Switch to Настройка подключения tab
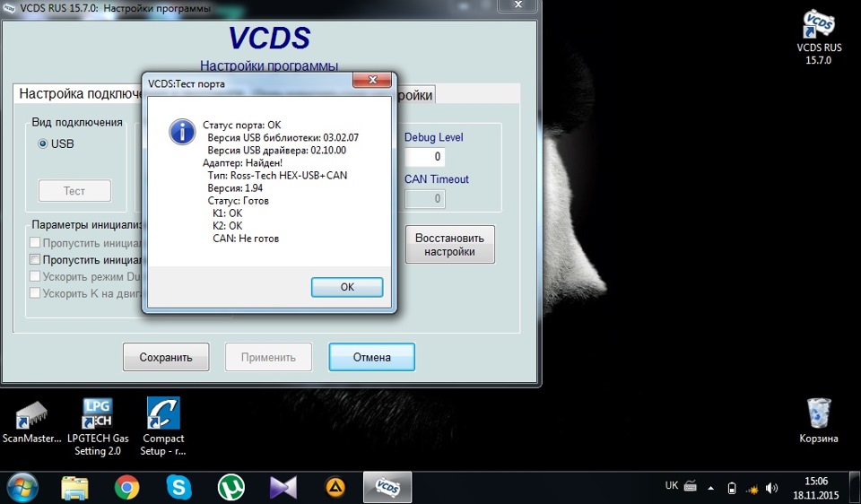861x504 pixels. pos(80,94)
